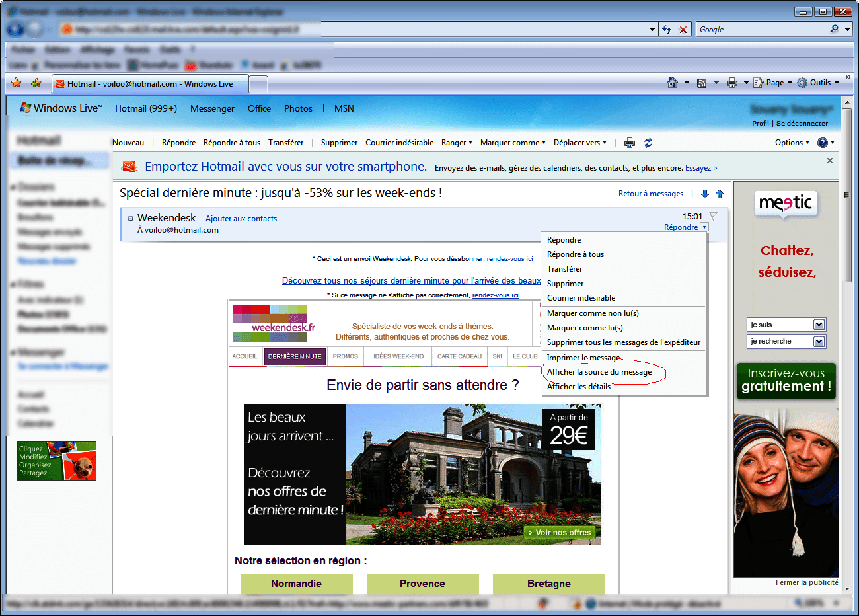Select Transférer in the context menu
The image size is (859, 616).
coord(624,269)
